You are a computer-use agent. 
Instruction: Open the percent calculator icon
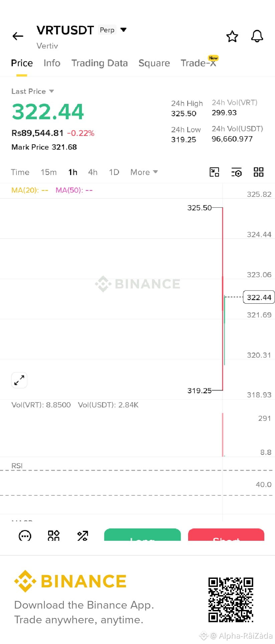coord(83,535)
